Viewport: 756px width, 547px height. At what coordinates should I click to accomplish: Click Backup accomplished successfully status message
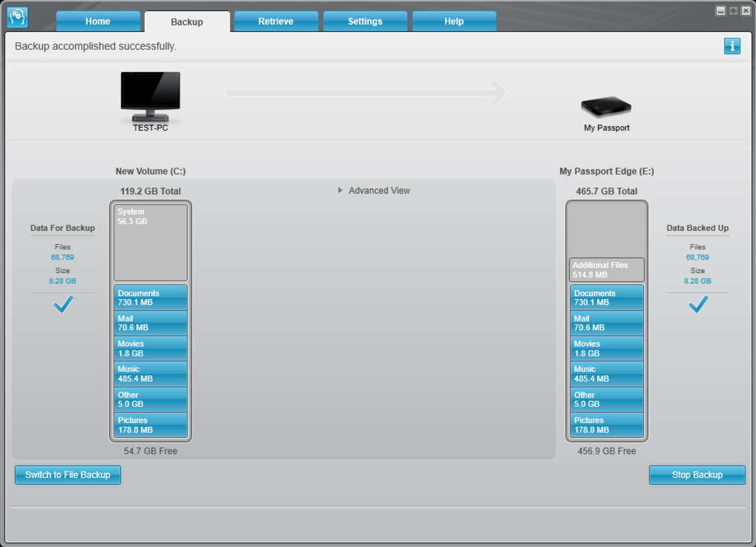[96, 47]
